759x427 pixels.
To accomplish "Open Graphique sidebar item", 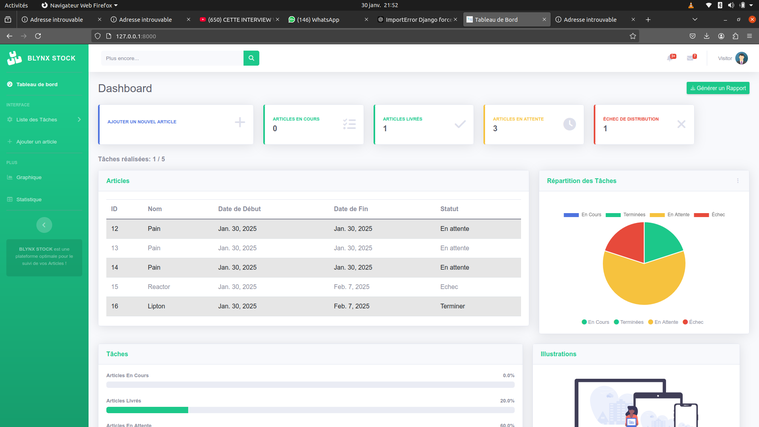I will [x=29, y=177].
